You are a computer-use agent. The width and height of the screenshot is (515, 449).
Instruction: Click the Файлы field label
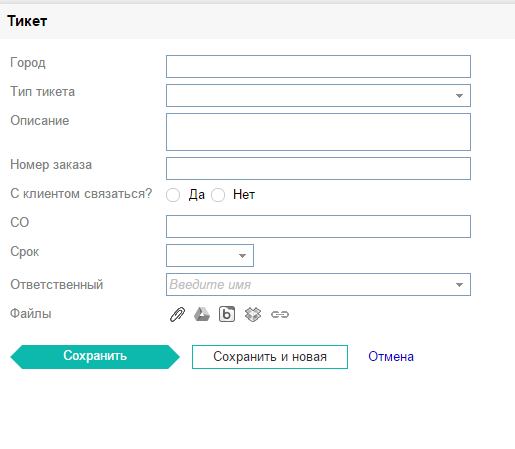click(31, 314)
